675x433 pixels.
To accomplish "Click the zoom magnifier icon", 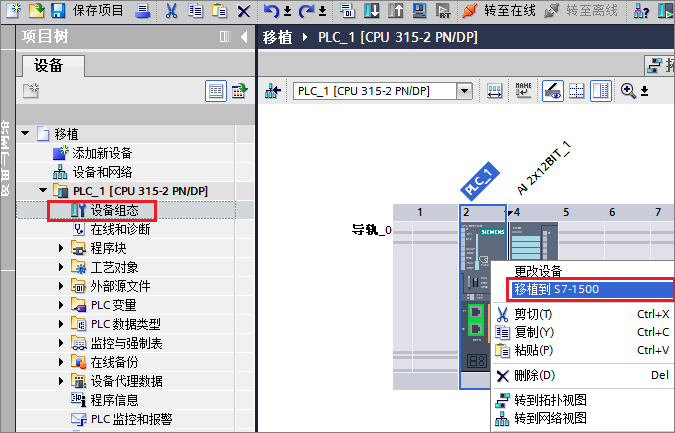I will tap(628, 91).
